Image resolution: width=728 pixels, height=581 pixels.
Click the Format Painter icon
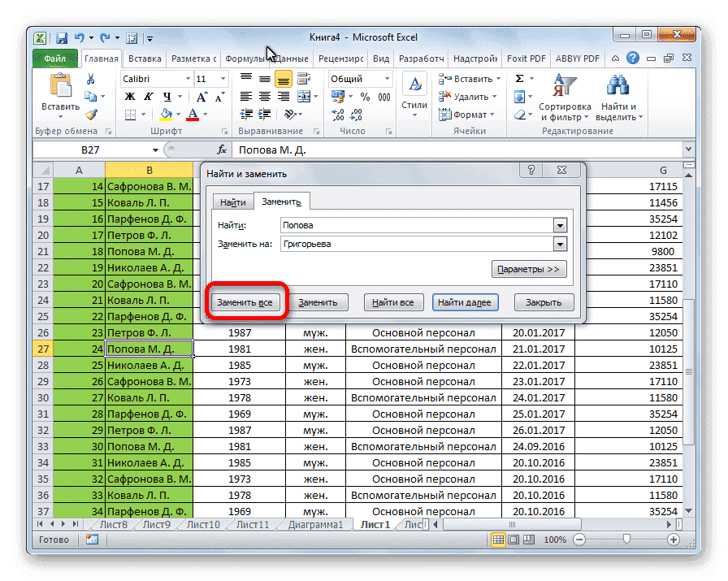pyautogui.click(x=90, y=114)
